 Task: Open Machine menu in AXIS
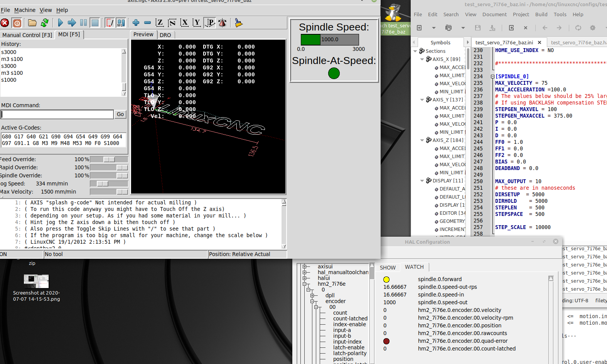[25, 10]
